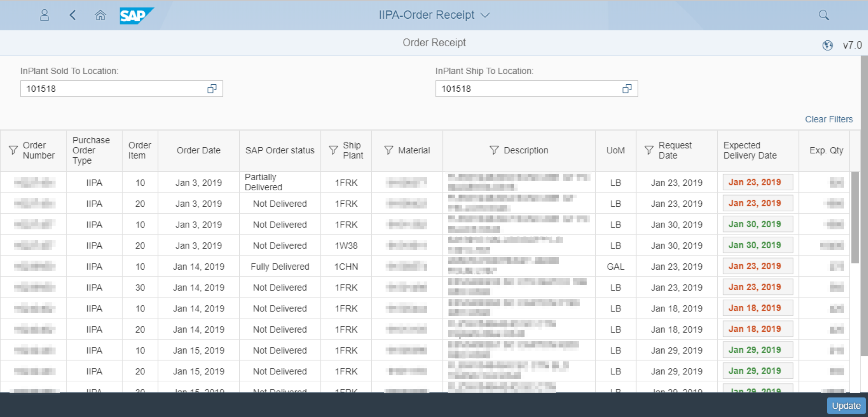Open value help for Ship To Location
The height and width of the screenshot is (417, 868).
[627, 89]
